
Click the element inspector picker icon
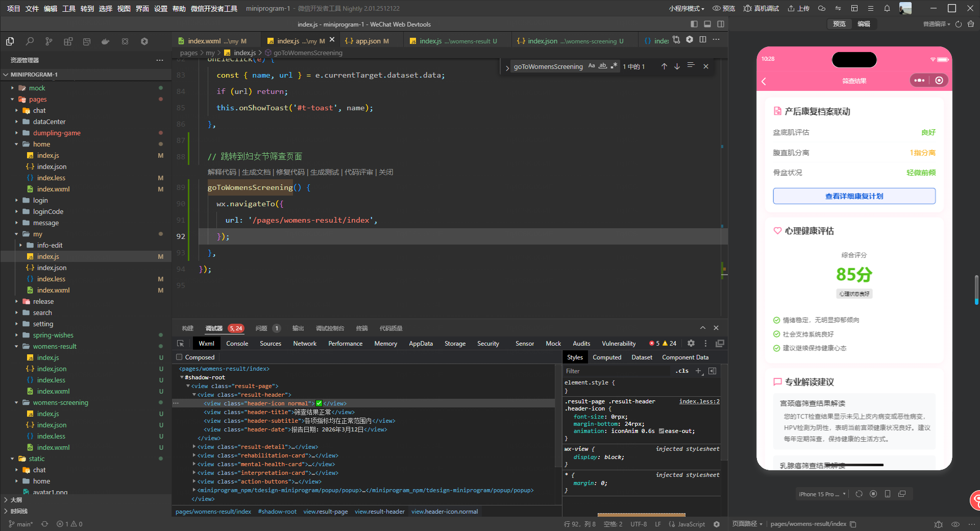pos(180,344)
